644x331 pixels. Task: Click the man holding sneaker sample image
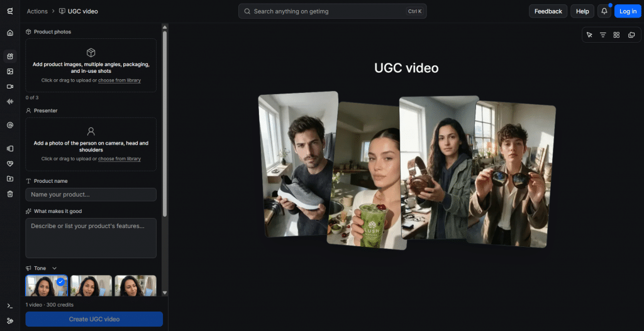pos(299,164)
